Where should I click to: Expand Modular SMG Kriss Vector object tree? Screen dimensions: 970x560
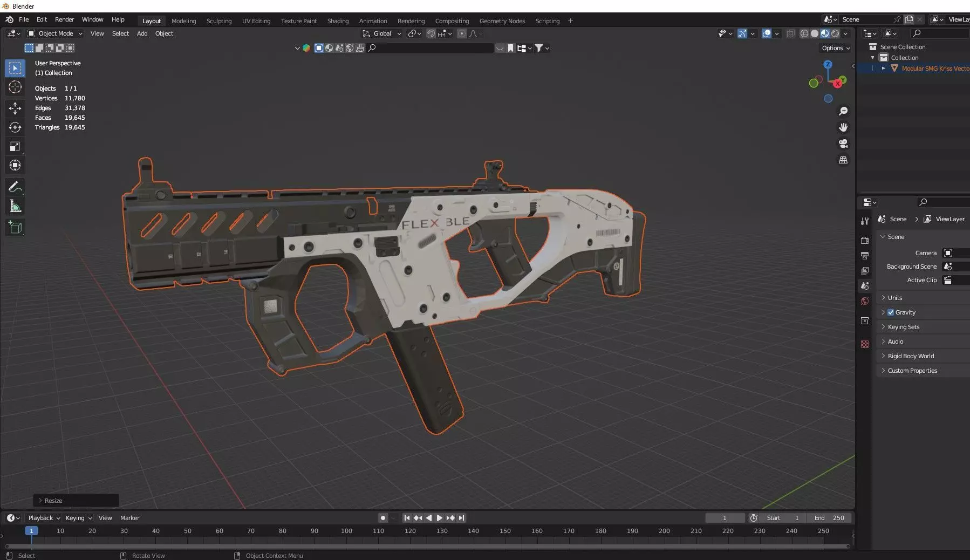click(x=883, y=69)
